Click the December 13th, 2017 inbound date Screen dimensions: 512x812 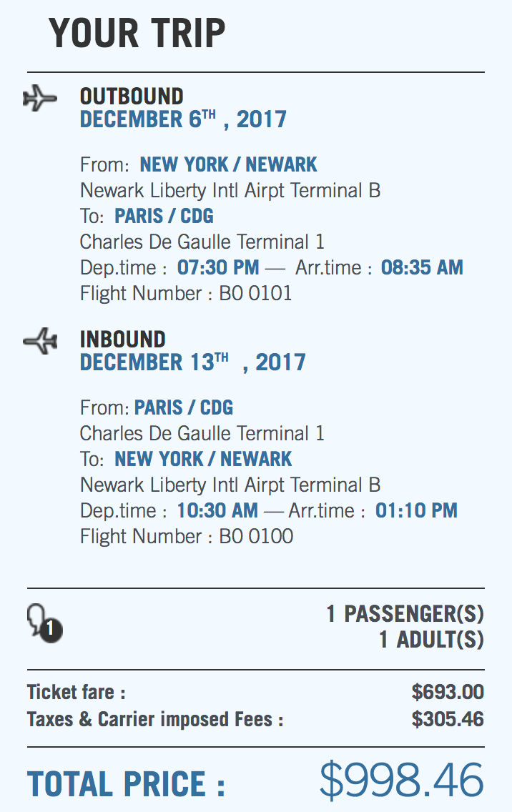(192, 362)
